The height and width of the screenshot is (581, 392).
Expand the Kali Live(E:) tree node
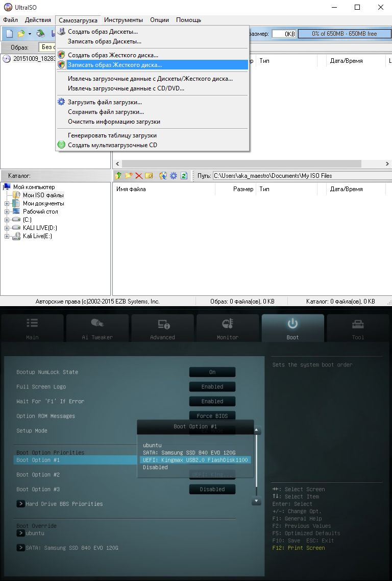pyautogui.click(x=7, y=236)
